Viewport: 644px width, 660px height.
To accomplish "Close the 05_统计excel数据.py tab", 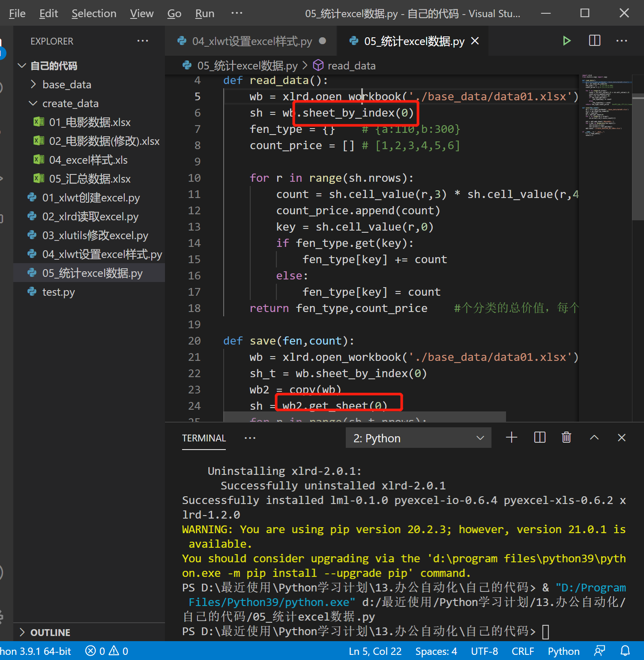I will 475,41.
